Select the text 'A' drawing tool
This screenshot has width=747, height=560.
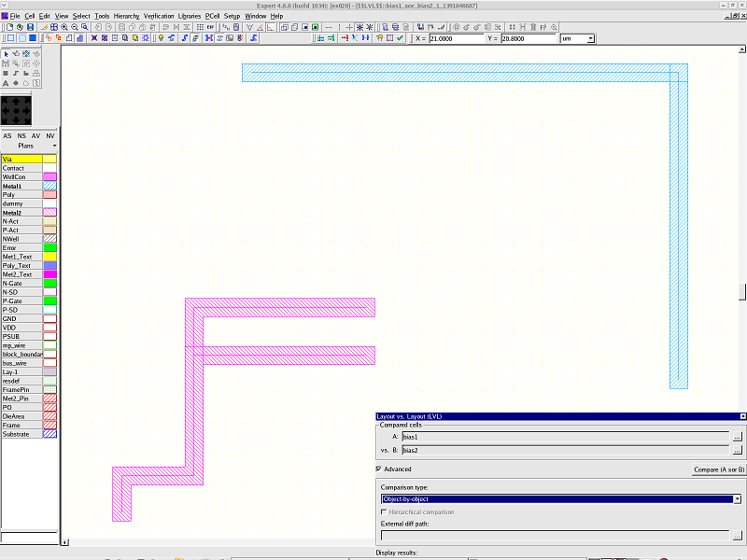(6, 83)
